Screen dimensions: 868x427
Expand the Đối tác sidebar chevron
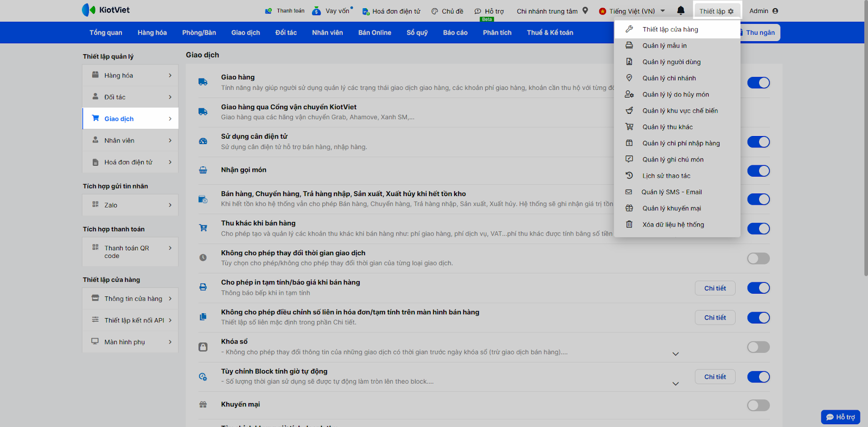click(170, 97)
